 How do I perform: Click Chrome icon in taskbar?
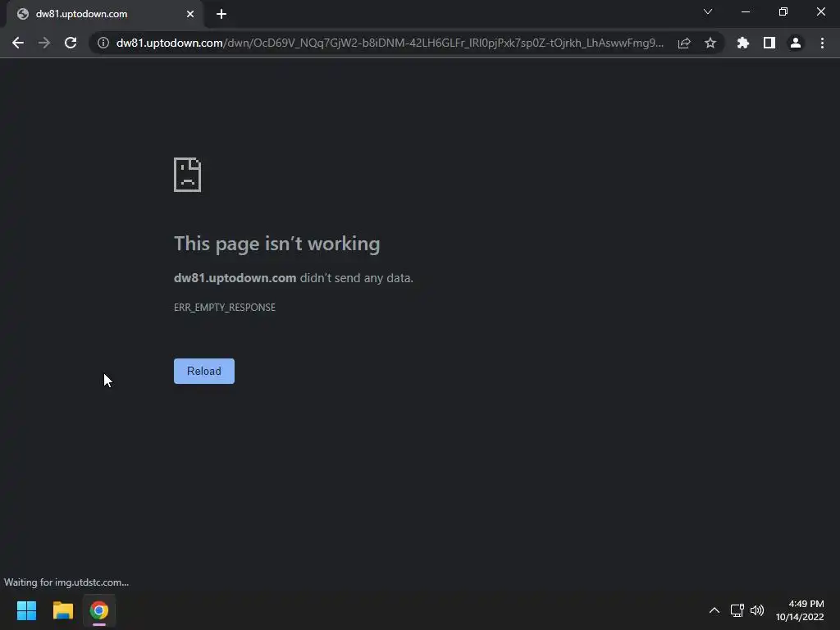99,610
